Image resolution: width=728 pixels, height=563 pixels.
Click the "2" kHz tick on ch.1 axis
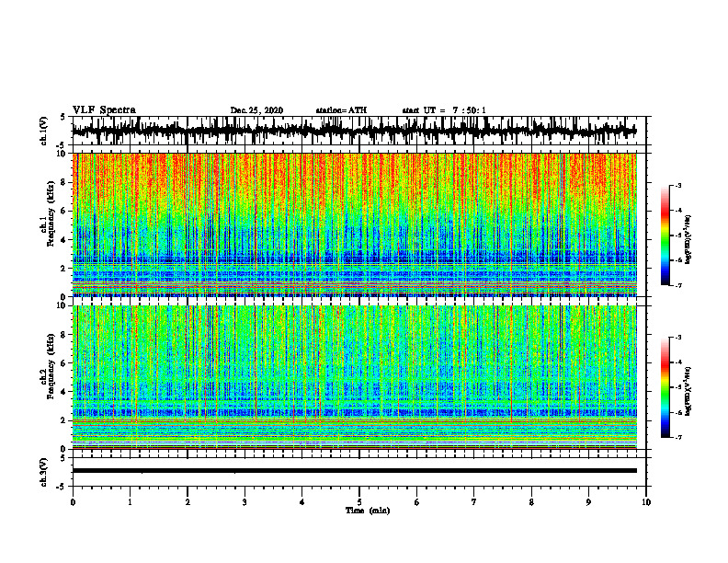(x=63, y=269)
